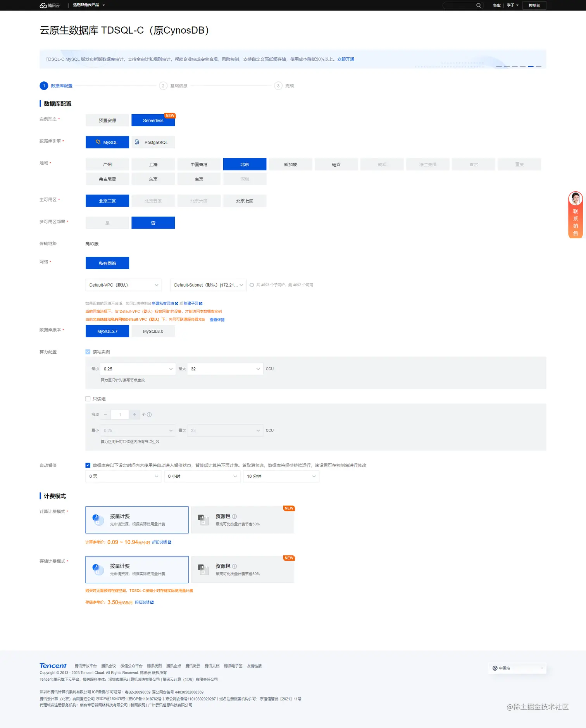Go to step 3 完成
Viewport: 586px width, 728px height.
pyautogui.click(x=284, y=86)
